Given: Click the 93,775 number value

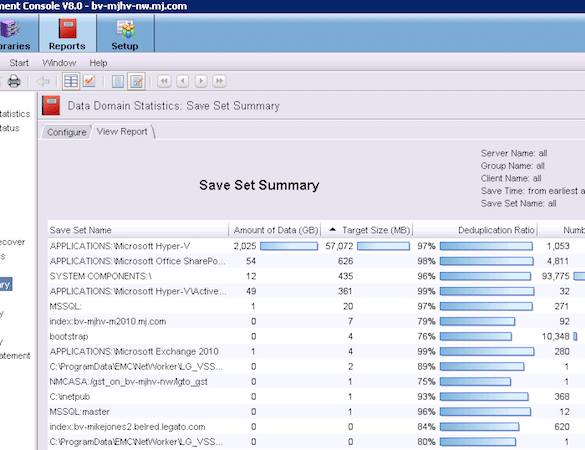Looking at the screenshot, I should (x=556, y=276).
